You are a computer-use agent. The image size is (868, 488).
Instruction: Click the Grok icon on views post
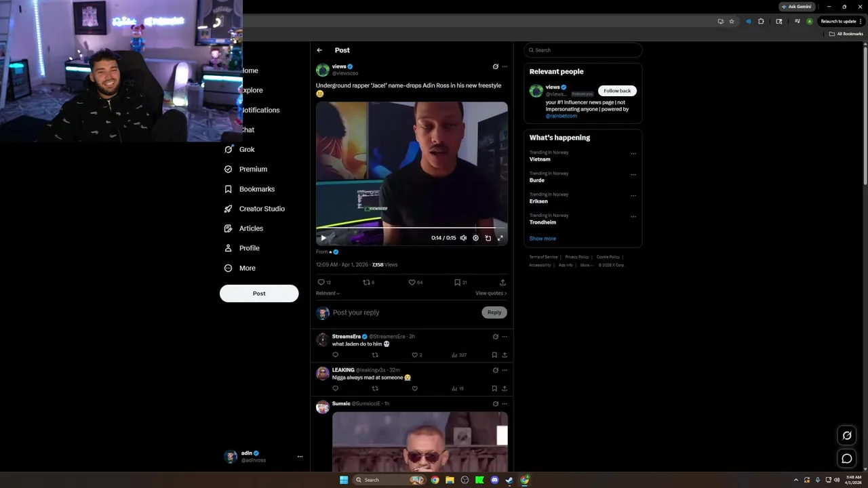[x=496, y=66]
